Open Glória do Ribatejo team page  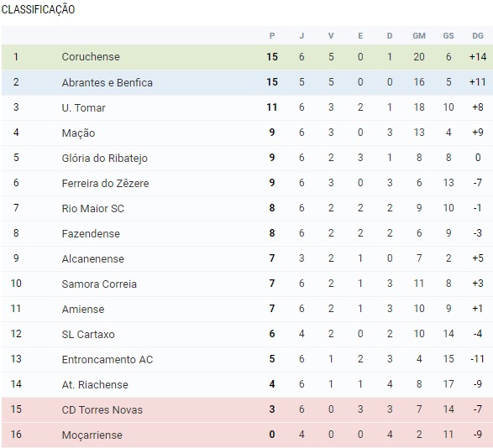[104, 158]
